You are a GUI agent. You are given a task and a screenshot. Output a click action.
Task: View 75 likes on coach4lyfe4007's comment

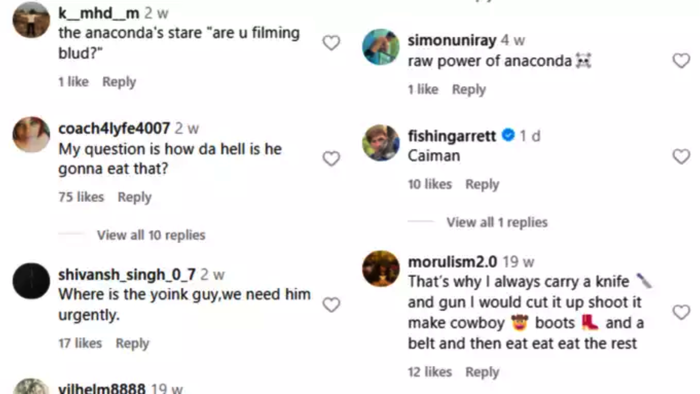[x=81, y=197]
